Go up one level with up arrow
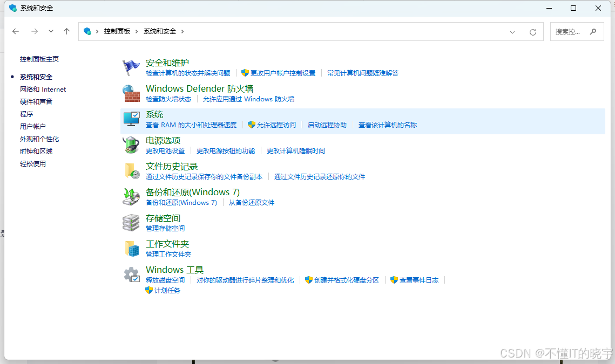Viewport: 615px width, 364px height. point(66,31)
